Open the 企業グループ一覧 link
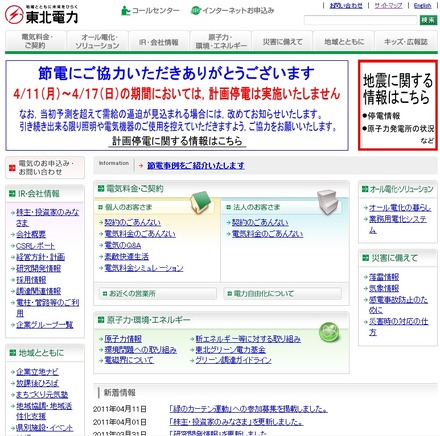This screenshot has width=440, height=436. (44, 325)
